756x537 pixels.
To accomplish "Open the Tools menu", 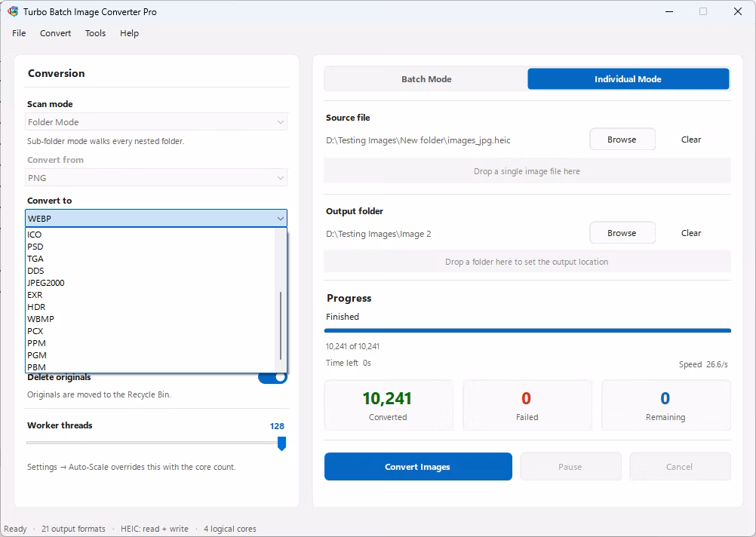I will [x=96, y=33].
